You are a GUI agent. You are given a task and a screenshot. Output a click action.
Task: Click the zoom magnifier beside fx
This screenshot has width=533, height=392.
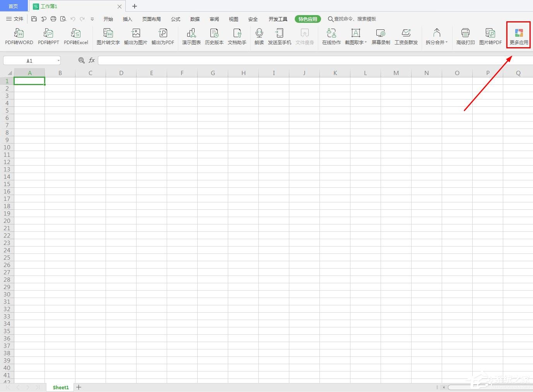pos(81,60)
